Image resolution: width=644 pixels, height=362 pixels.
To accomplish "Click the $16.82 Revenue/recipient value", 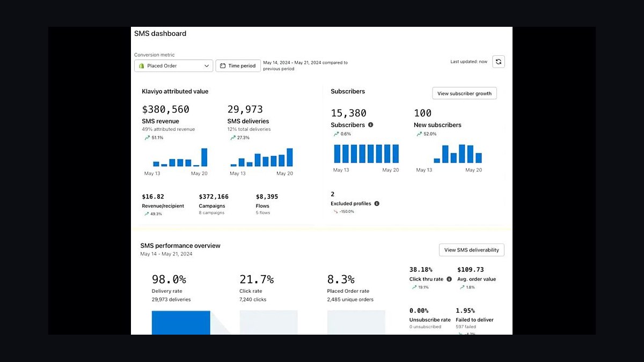I will point(153,197).
